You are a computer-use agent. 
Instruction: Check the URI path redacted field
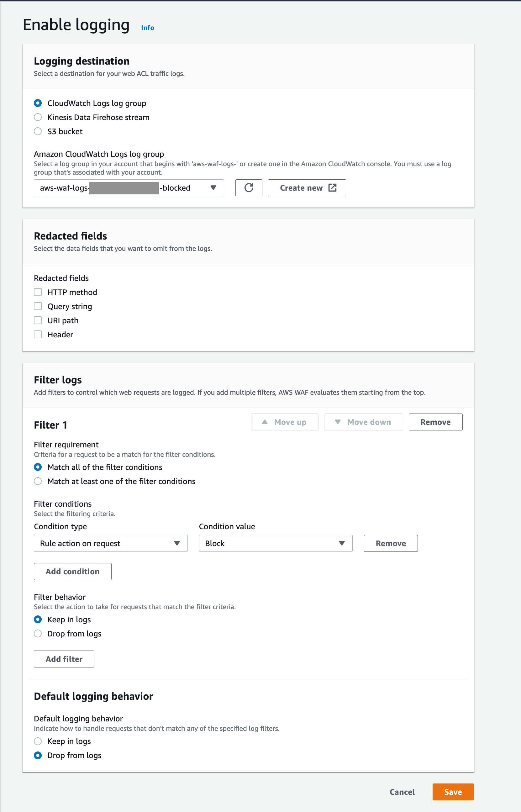pos(38,320)
